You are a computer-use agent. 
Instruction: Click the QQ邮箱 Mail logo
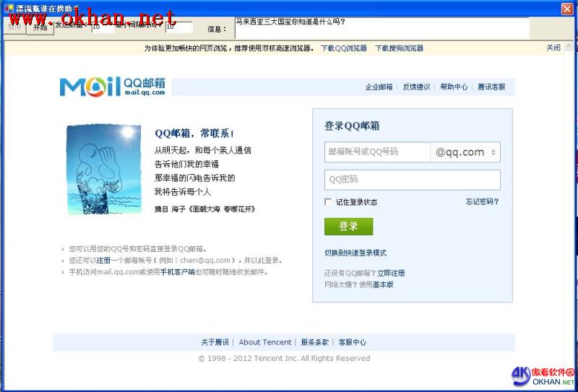[113, 87]
